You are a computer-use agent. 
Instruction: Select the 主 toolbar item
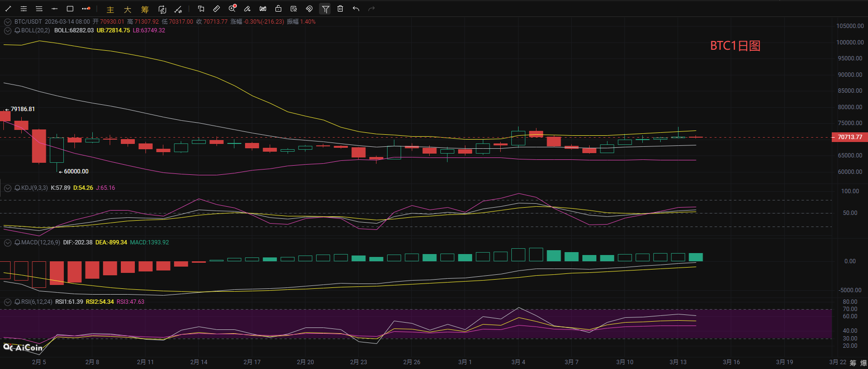point(110,9)
